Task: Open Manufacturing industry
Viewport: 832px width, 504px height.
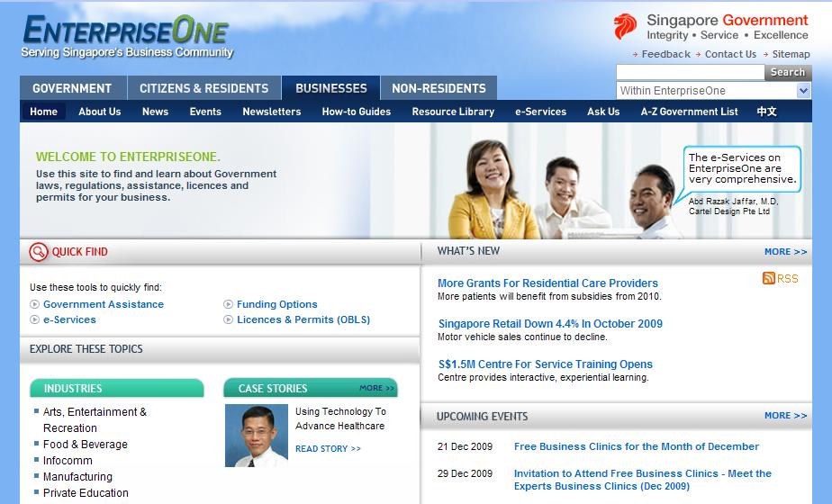Action: coord(77,477)
